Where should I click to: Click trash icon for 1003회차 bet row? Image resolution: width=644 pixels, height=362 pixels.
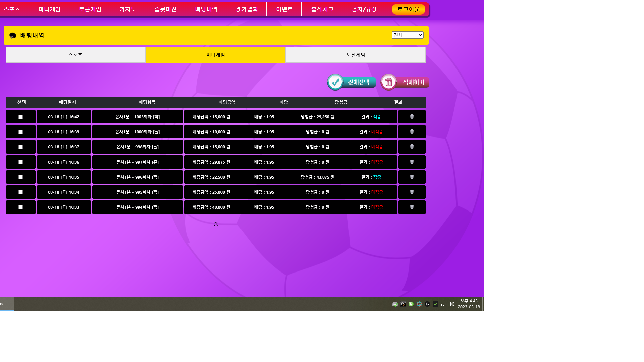(x=412, y=117)
